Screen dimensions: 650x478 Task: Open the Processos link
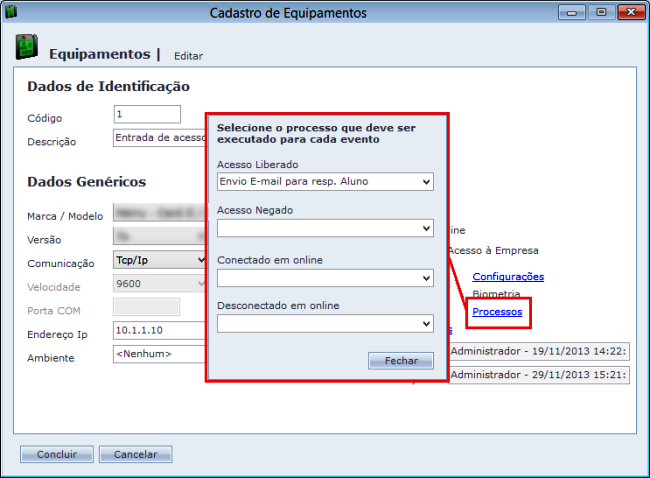click(497, 312)
